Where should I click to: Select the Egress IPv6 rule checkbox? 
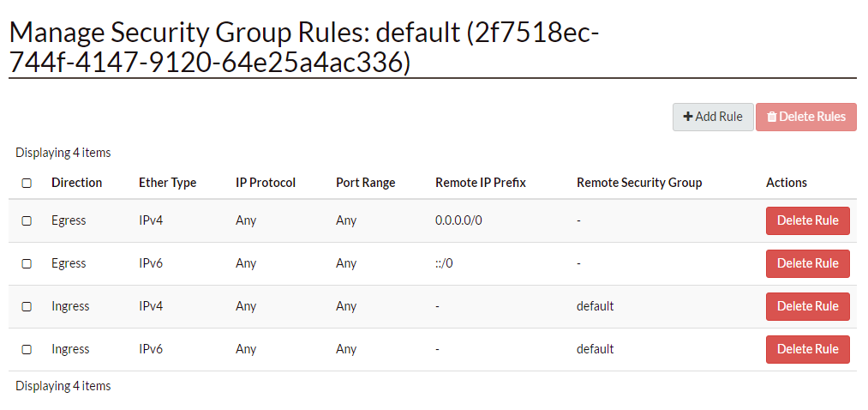27,263
